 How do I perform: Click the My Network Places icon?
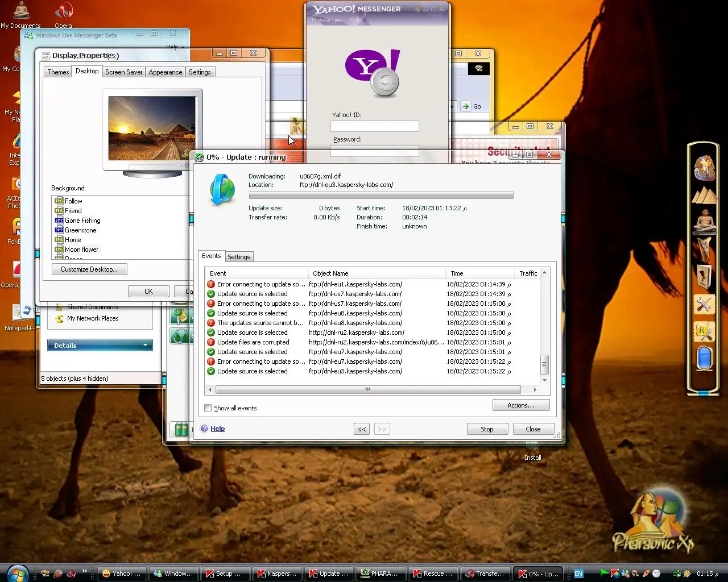[59, 319]
